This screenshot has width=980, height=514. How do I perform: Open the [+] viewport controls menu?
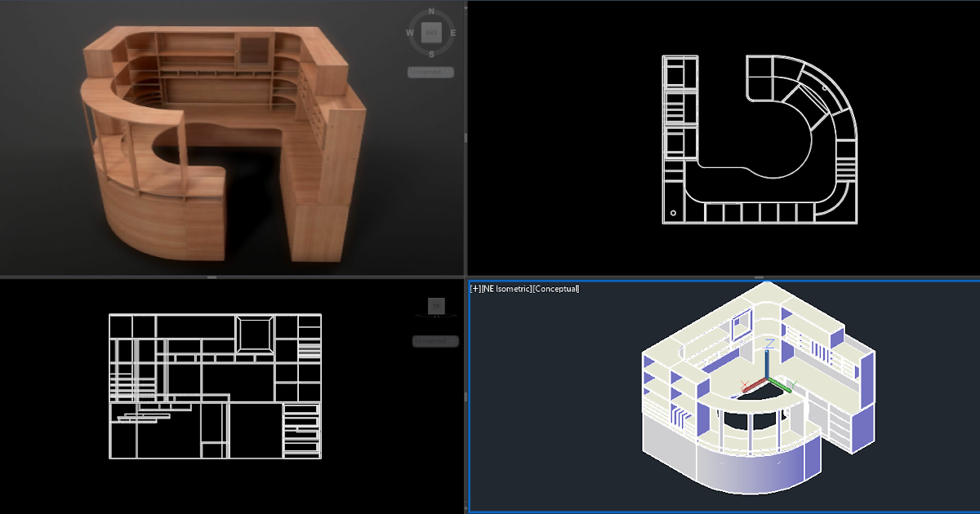tap(476, 288)
